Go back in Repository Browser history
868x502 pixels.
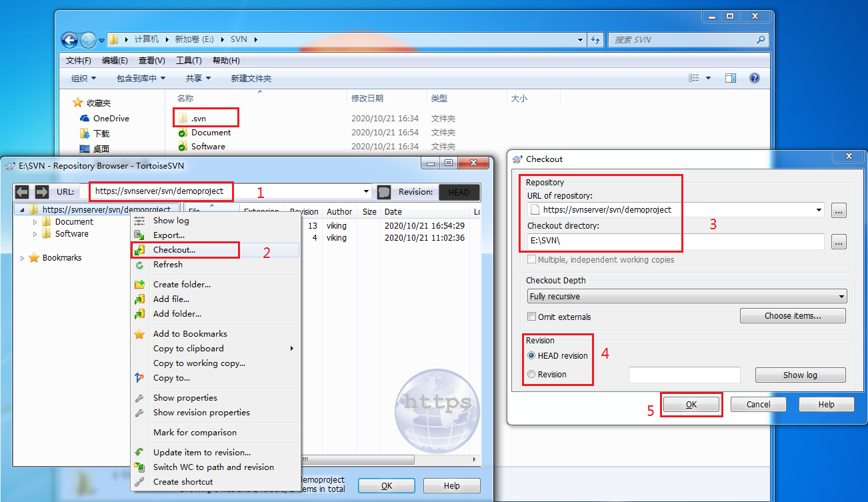click(x=22, y=192)
